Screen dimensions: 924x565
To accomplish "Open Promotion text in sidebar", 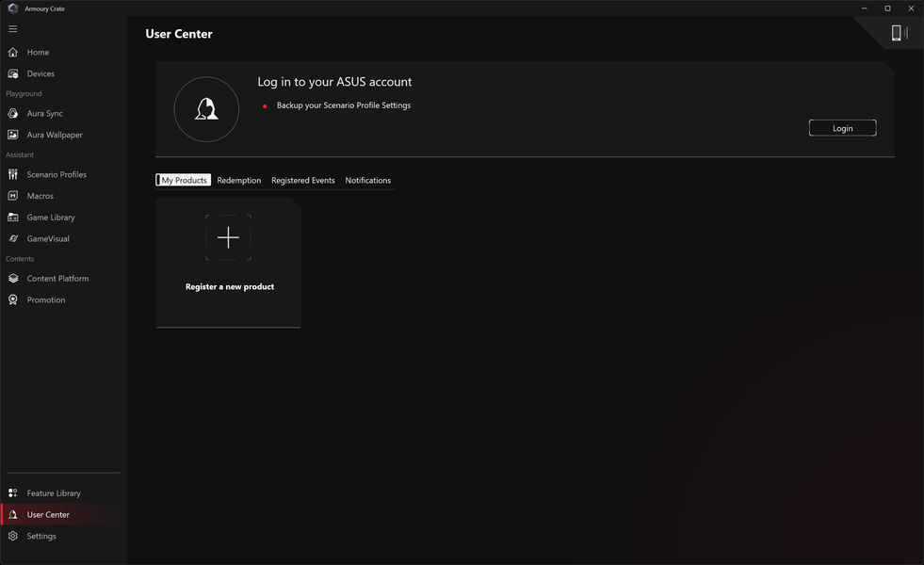I will click(46, 299).
